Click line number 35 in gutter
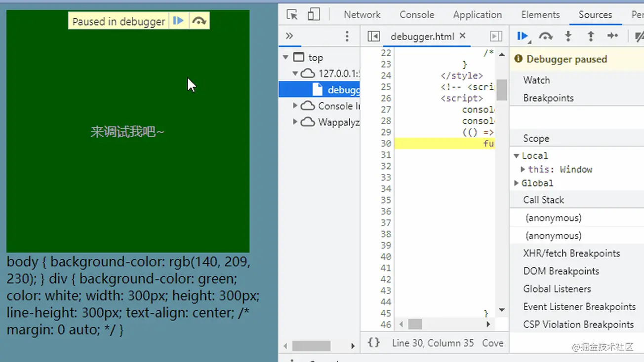644x362 pixels. [x=386, y=200]
